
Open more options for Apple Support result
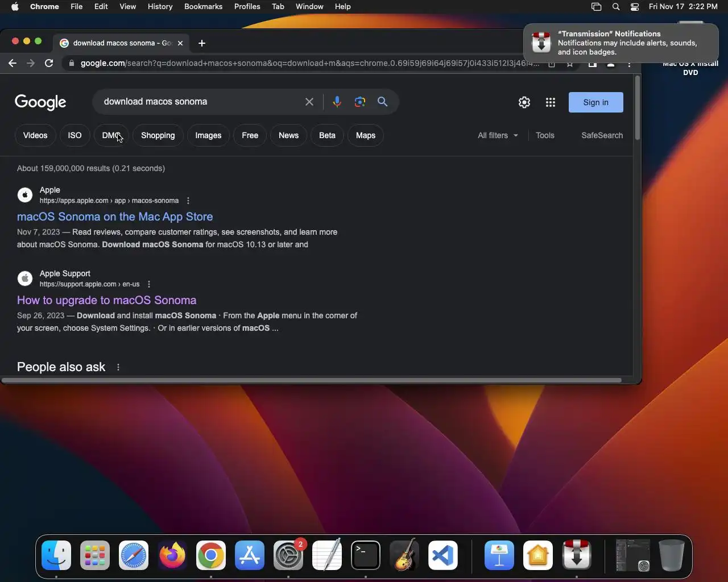149,284
